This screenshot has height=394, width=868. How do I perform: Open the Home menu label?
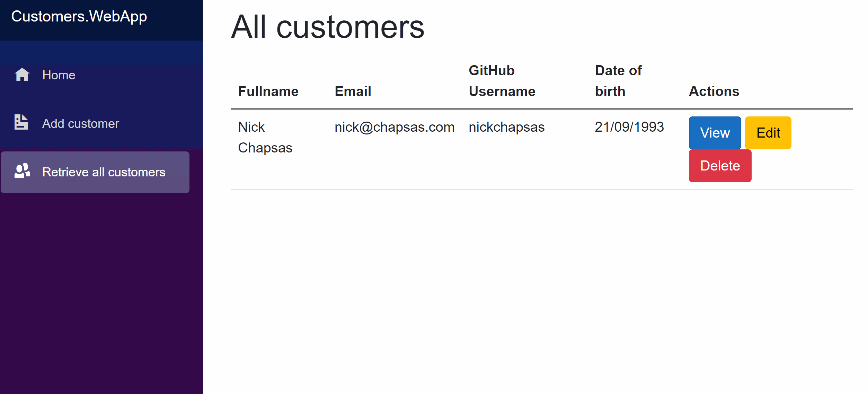59,75
